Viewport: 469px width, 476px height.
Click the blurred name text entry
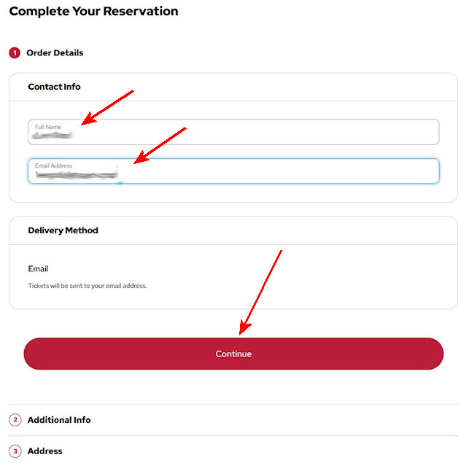coord(57,136)
